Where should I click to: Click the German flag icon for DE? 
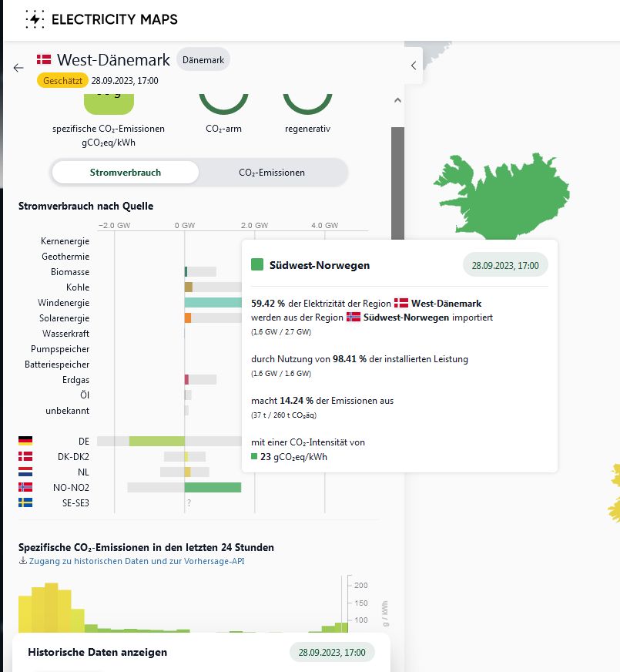tap(25, 441)
